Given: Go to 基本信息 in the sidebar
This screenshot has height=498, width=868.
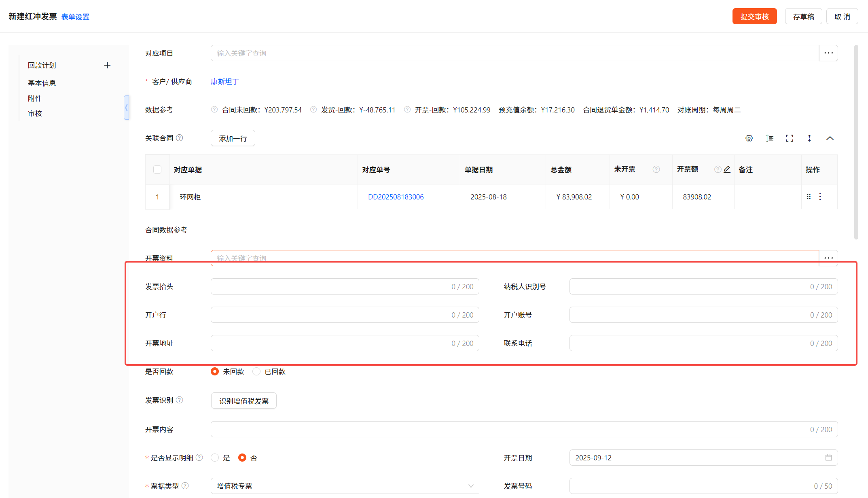Looking at the screenshot, I should 42,83.
